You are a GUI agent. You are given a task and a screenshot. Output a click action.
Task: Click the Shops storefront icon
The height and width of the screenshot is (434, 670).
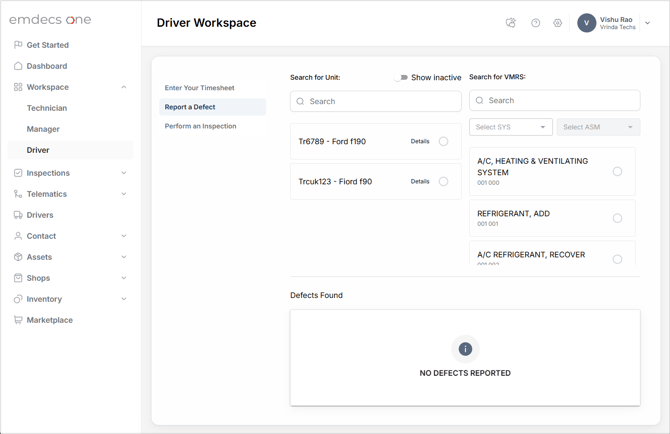pos(18,278)
